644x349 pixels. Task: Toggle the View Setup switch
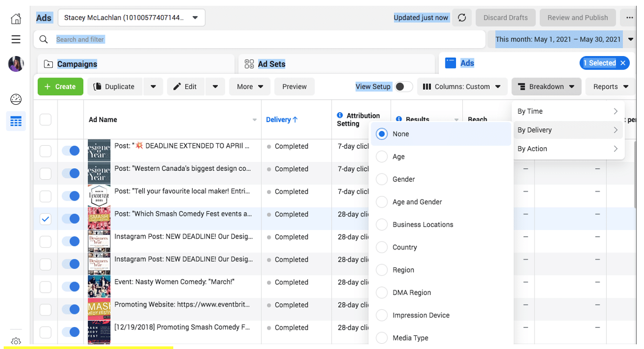coord(403,87)
